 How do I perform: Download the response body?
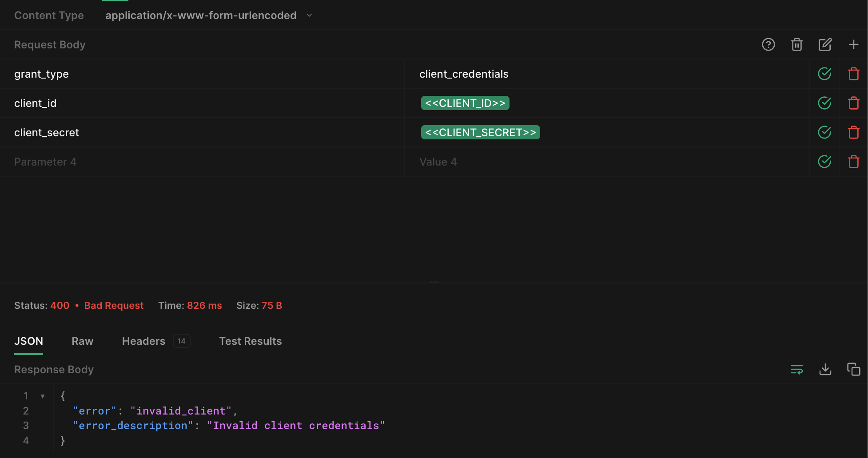825,369
